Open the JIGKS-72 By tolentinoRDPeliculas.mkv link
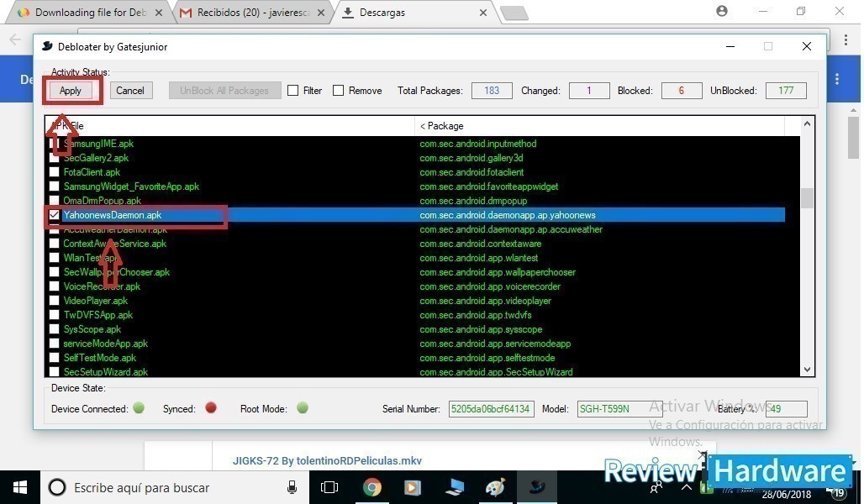This screenshot has height=504, width=864. point(327,460)
